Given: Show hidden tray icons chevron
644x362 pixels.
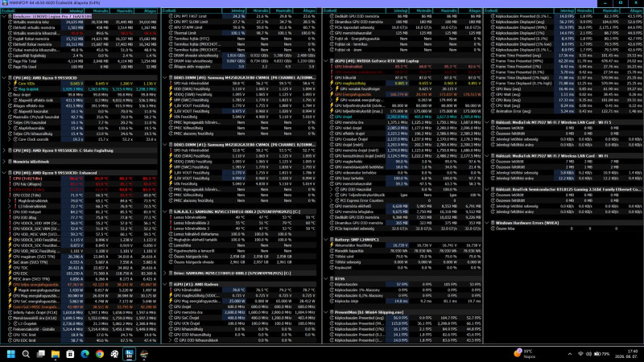Looking at the screenshot, I should point(570,354).
